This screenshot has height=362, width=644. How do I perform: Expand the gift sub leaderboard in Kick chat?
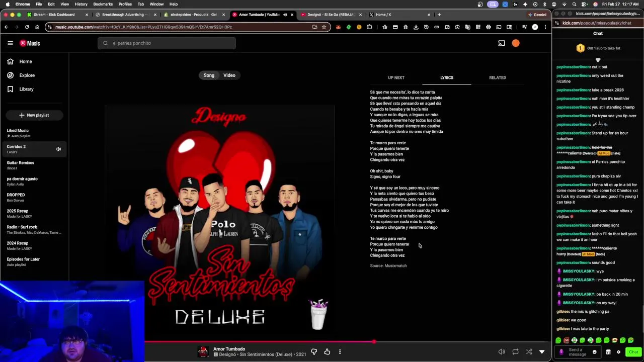click(598, 60)
